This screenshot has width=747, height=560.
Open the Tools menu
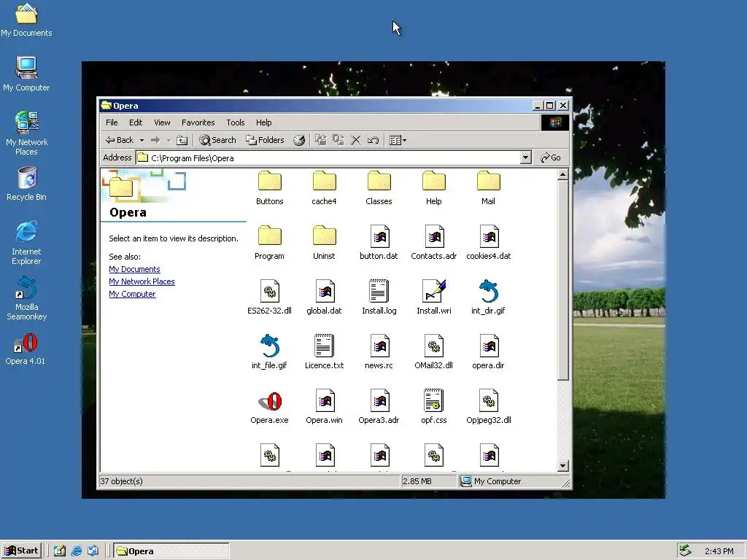pyautogui.click(x=236, y=122)
